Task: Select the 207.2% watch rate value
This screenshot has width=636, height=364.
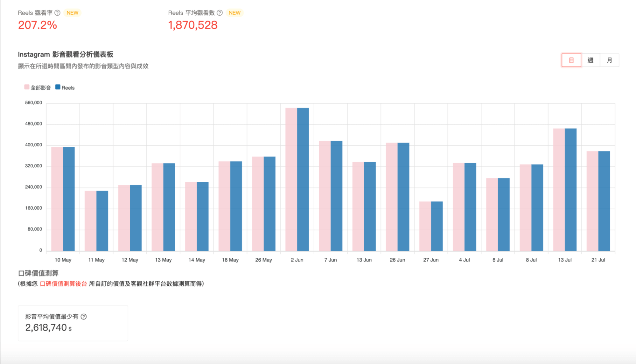Action: tap(38, 25)
